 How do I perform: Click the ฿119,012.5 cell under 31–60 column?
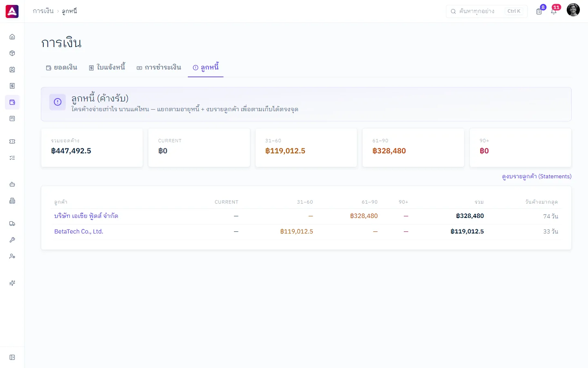click(296, 231)
